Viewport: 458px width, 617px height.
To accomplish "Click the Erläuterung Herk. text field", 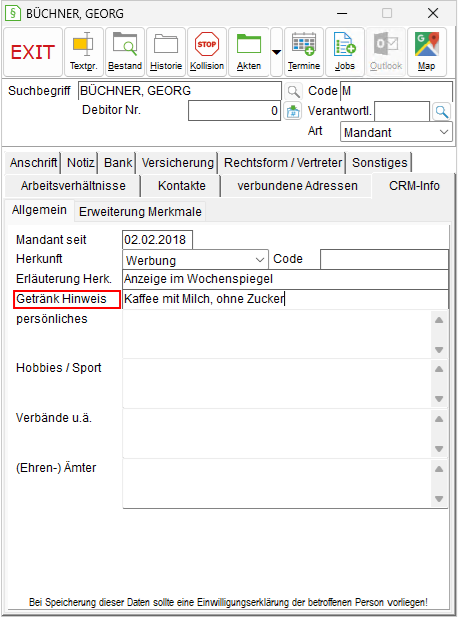I will 285,279.
